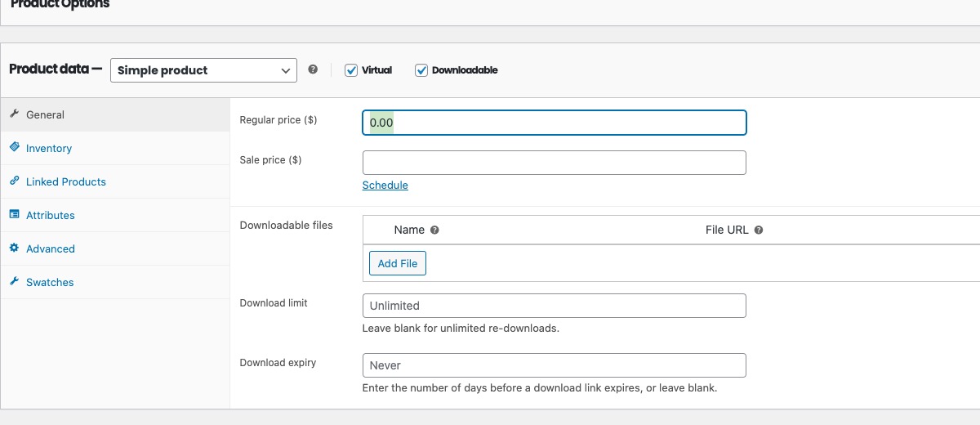Click the Product data heading
Image resolution: width=980 pixels, height=425 pixels.
click(x=55, y=69)
